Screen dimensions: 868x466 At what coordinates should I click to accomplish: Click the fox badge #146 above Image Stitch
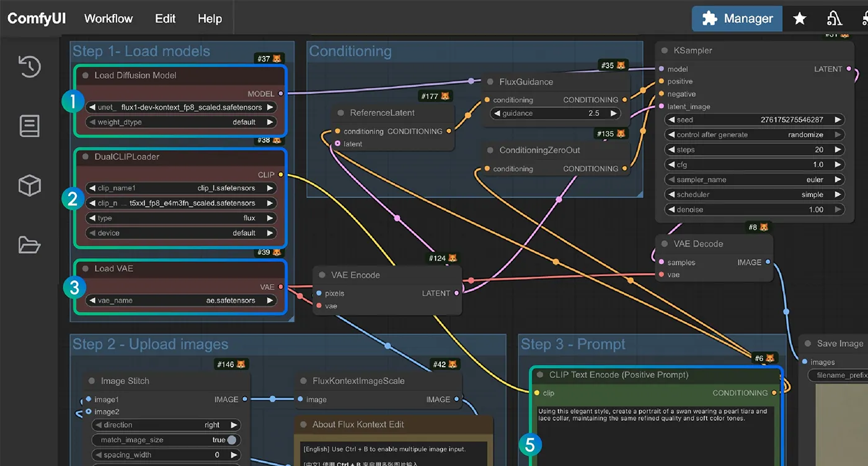coord(231,364)
